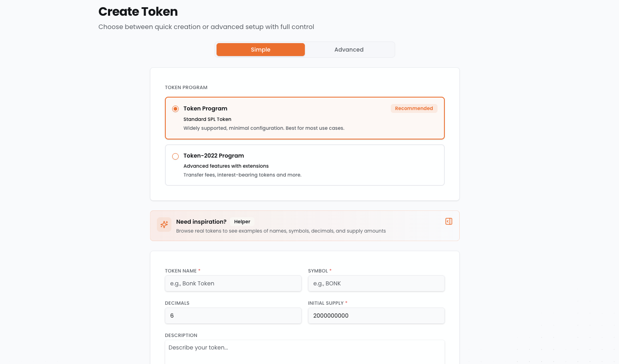Click into the Symbol input field
The image size is (619, 364).
[x=376, y=283]
